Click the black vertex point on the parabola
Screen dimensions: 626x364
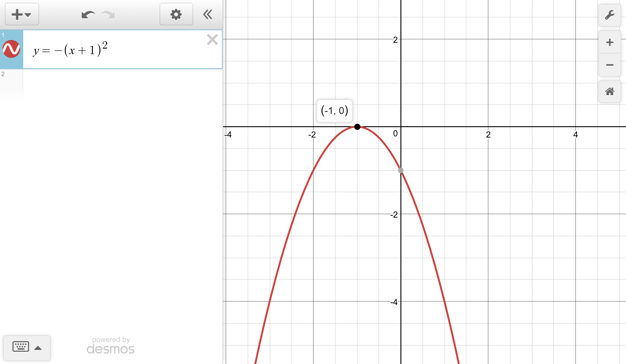coord(357,127)
